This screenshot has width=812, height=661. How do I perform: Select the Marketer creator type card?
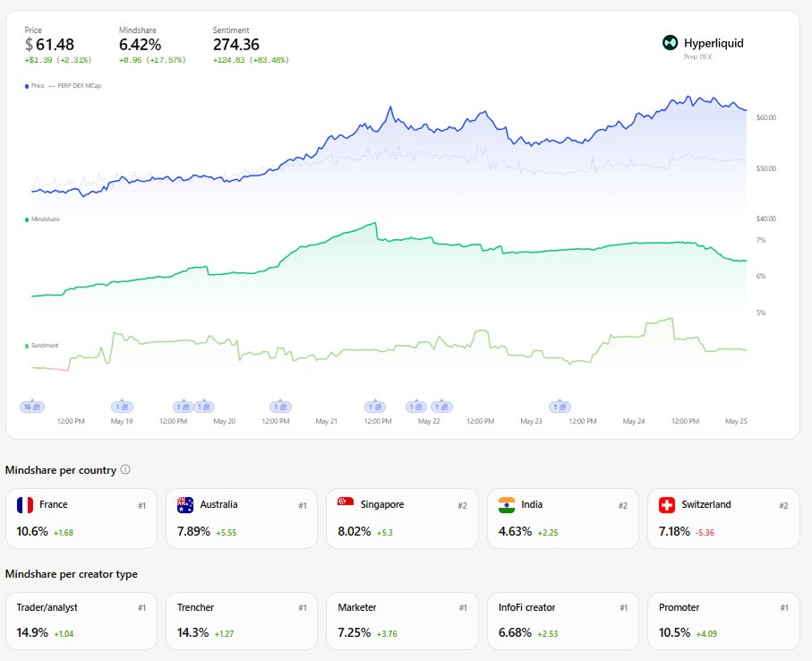pos(402,621)
